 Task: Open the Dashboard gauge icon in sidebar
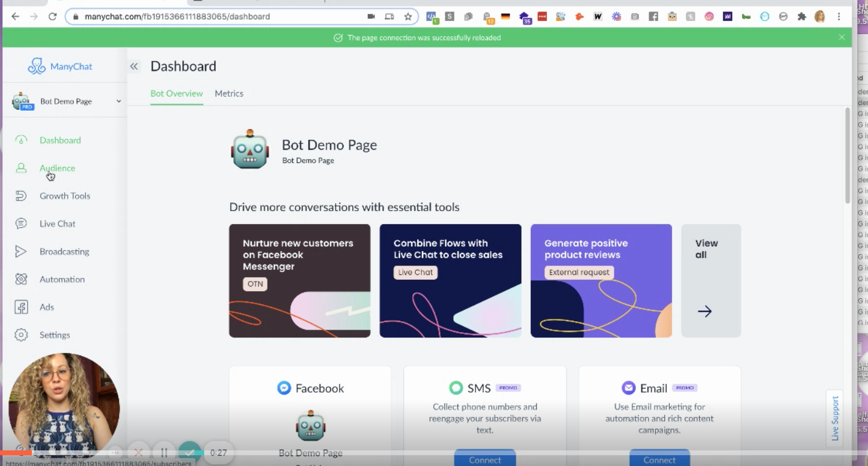[x=21, y=141]
